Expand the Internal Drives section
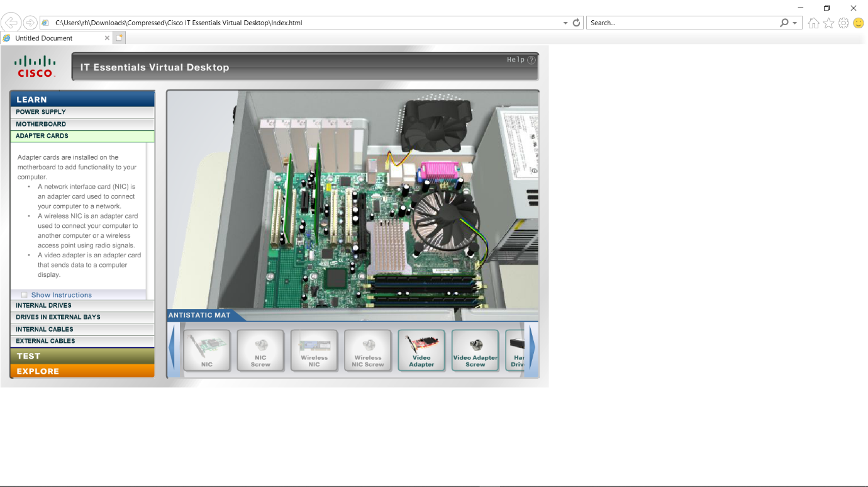868x487 pixels. pos(82,305)
